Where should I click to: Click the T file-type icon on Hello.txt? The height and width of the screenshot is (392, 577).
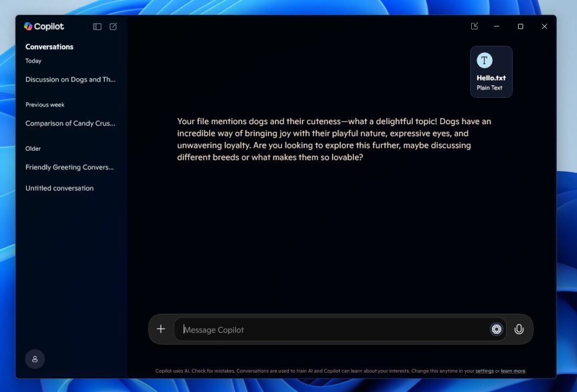pyautogui.click(x=484, y=60)
